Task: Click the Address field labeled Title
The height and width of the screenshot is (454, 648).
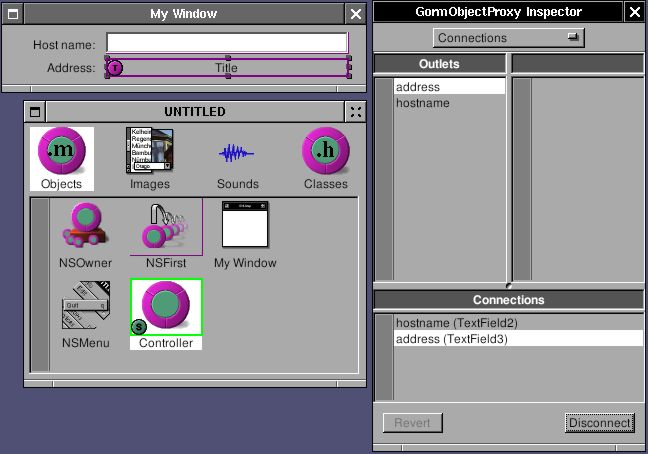Action: pos(227,68)
